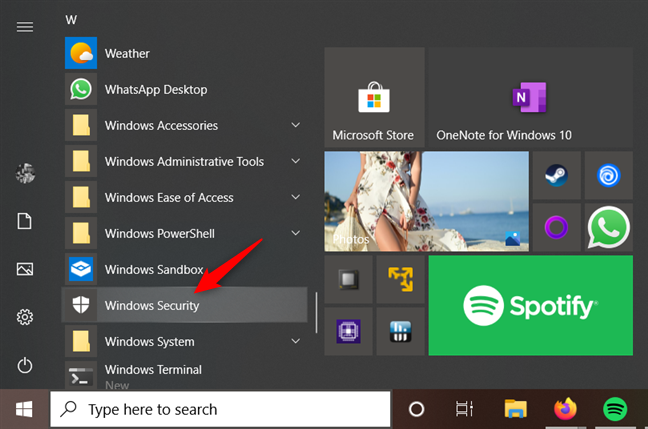648x429 pixels.
Task: Open the Photos live tile
Action: click(426, 202)
